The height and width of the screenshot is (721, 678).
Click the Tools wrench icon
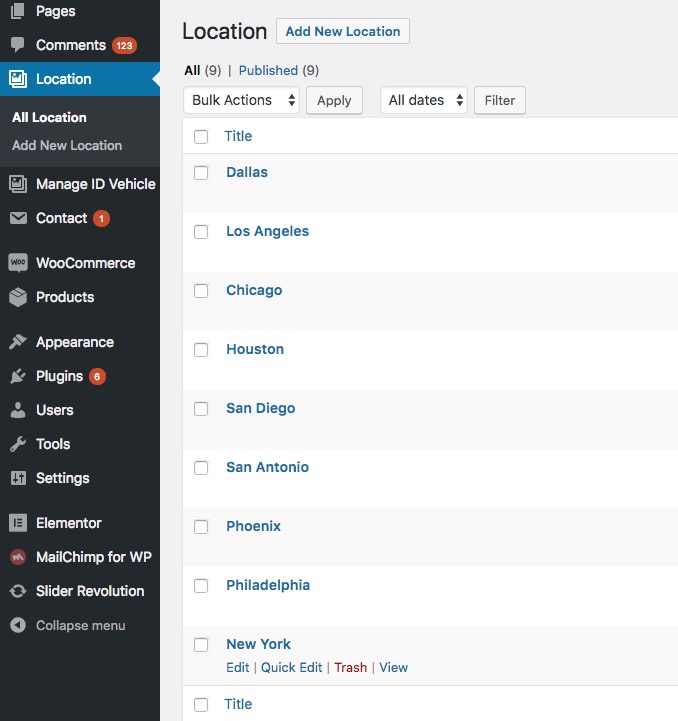pos(18,444)
